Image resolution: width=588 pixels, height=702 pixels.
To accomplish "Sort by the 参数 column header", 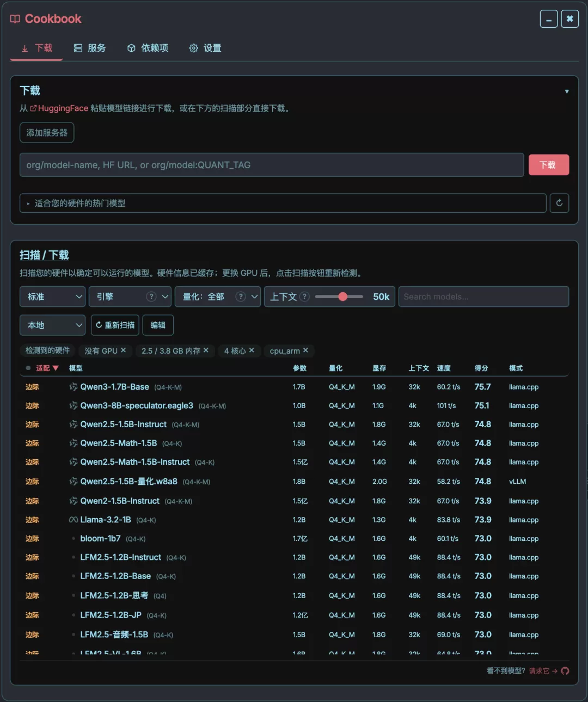I will coord(299,368).
